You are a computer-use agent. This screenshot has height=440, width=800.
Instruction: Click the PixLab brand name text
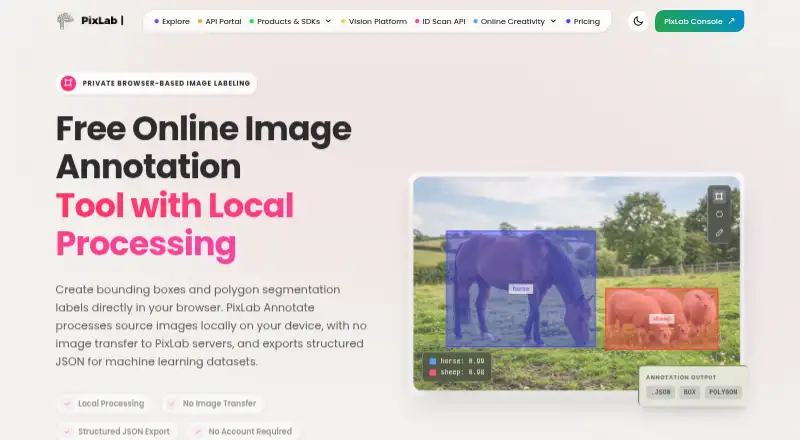click(99, 20)
